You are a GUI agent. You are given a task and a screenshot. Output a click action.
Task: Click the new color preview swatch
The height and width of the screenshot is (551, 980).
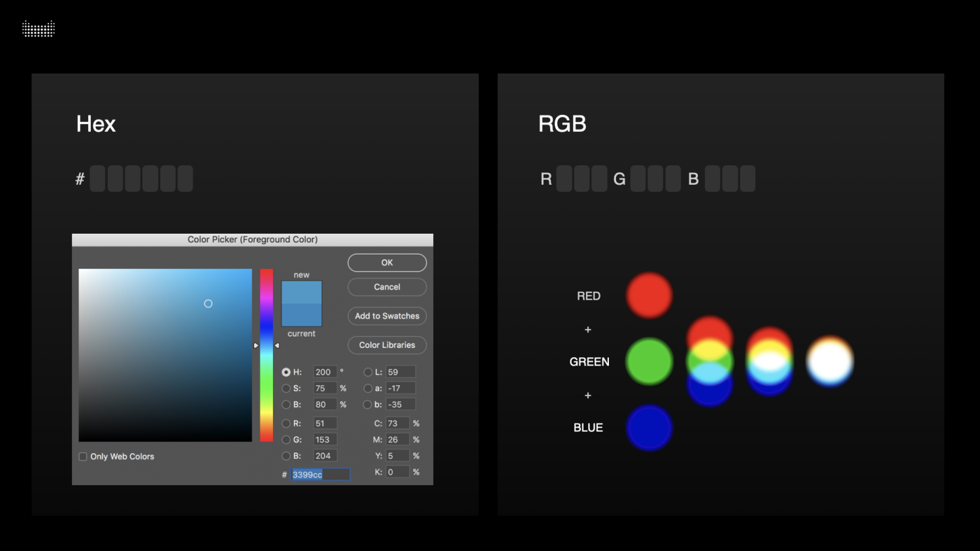point(301,292)
